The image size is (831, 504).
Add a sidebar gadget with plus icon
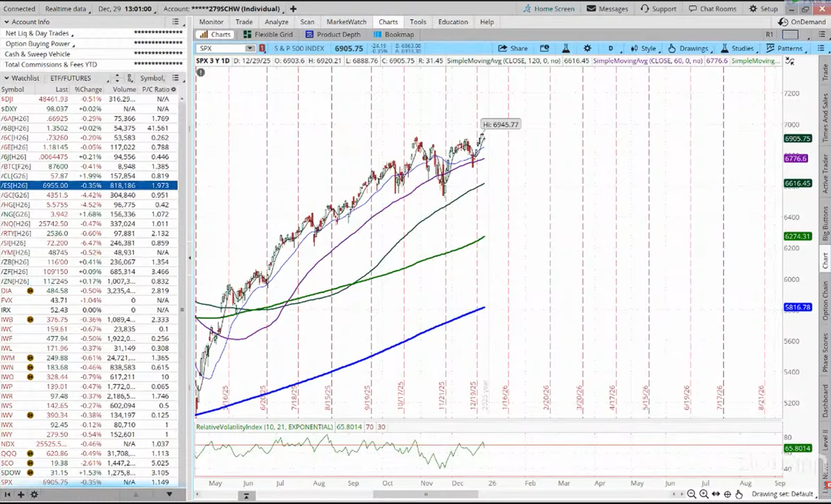[21, 495]
